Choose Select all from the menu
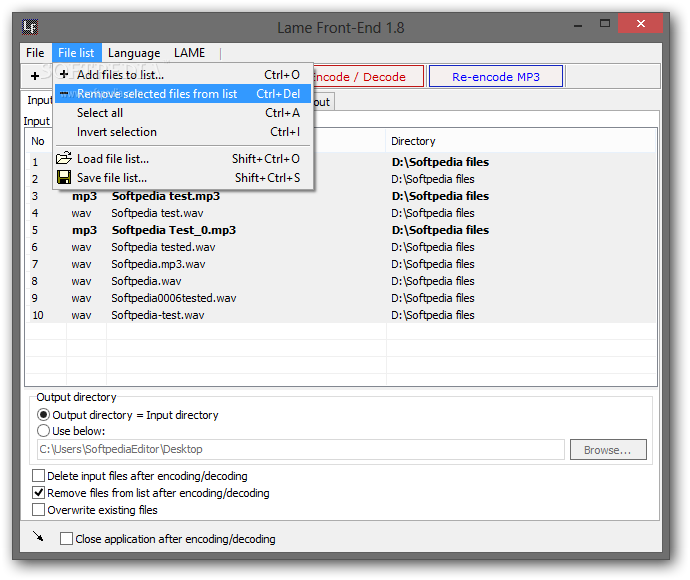This screenshot has height=580, width=690. point(183,113)
